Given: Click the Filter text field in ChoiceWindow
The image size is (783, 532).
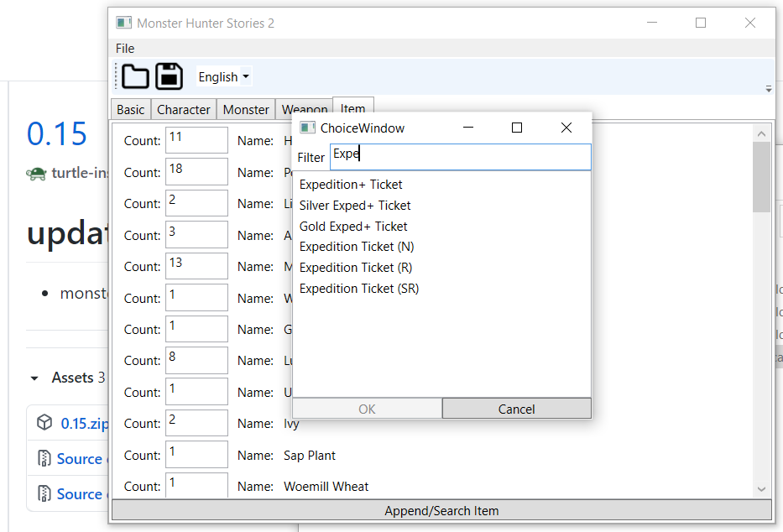Looking at the screenshot, I should (460, 157).
